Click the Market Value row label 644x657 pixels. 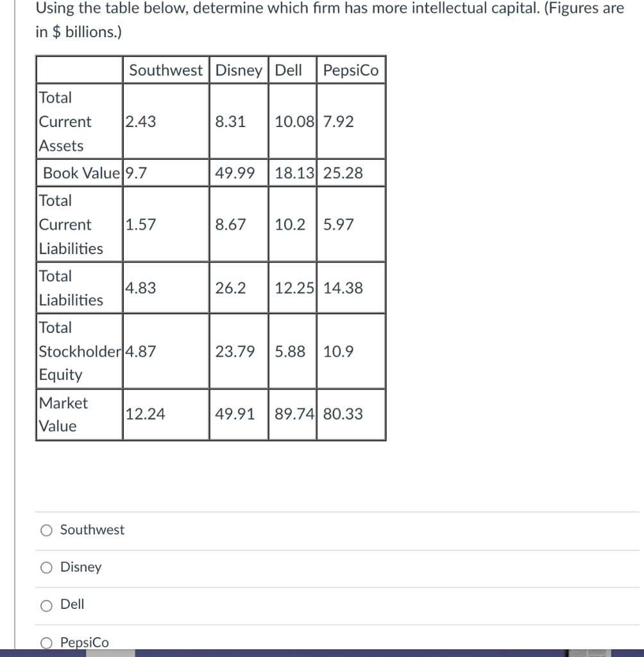64,414
